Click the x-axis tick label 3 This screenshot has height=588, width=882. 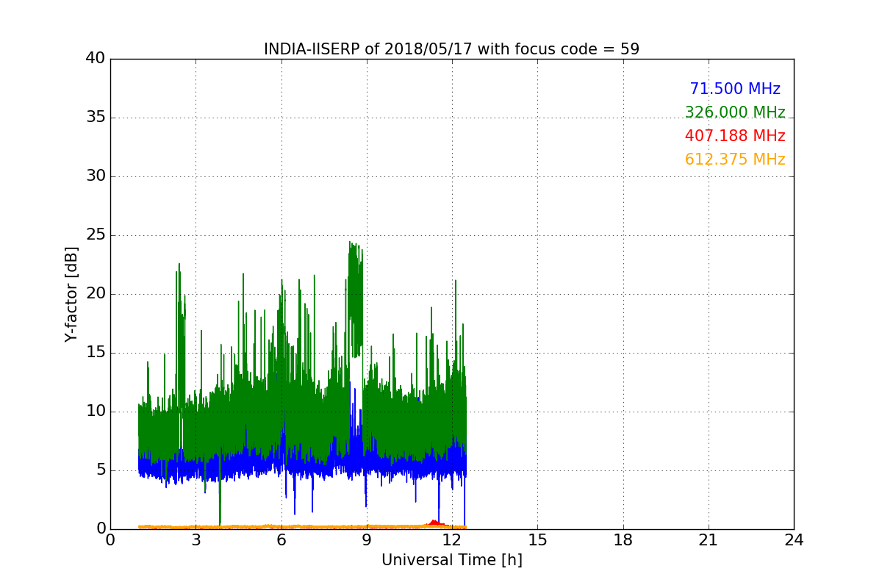(196, 539)
